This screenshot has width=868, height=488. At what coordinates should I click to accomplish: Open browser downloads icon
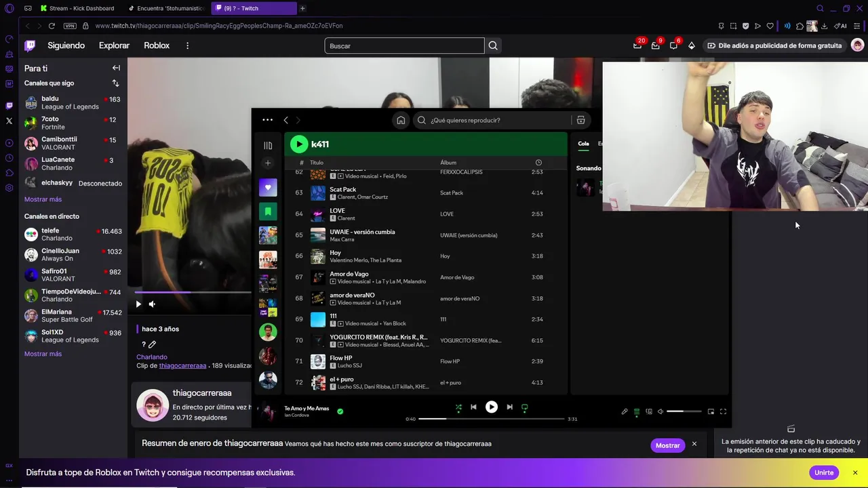[x=824, y=26]
